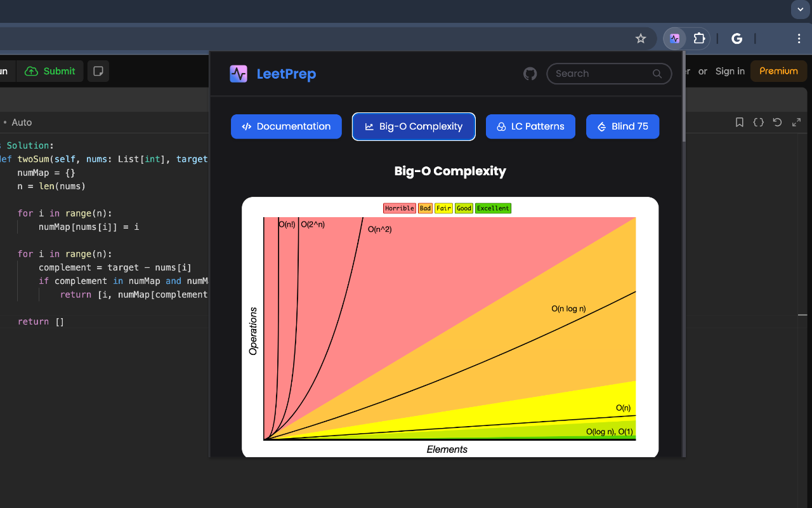Open the Google account G icon
The image size is (812, 508).
click(737, 39)
